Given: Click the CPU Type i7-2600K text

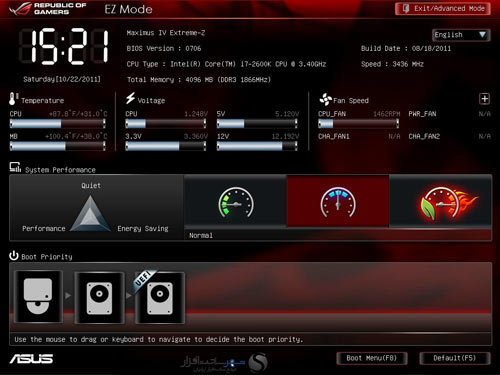Looking at the screenshot, I should click(226, 64).
